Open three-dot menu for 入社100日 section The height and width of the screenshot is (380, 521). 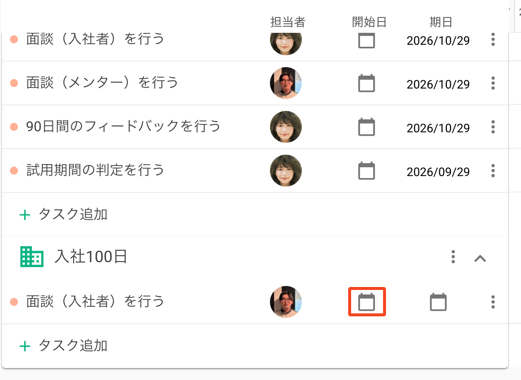pos(453,257)
